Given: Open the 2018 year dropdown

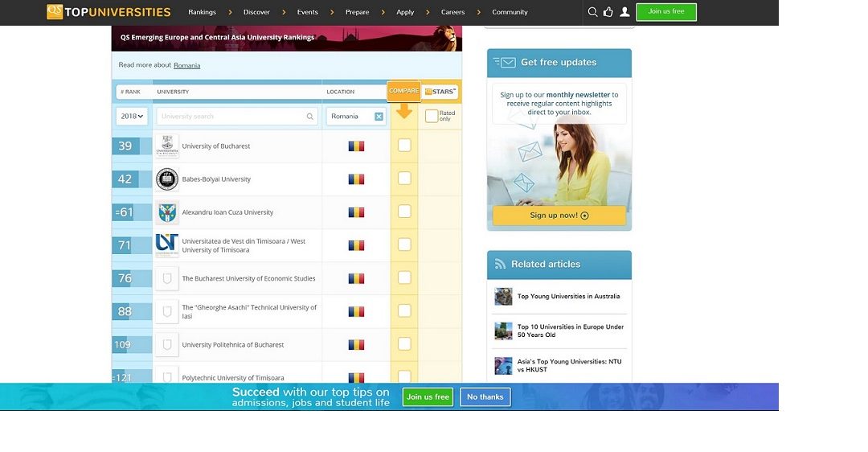Looking at the screenshot, I should click(x=132, y=117).
